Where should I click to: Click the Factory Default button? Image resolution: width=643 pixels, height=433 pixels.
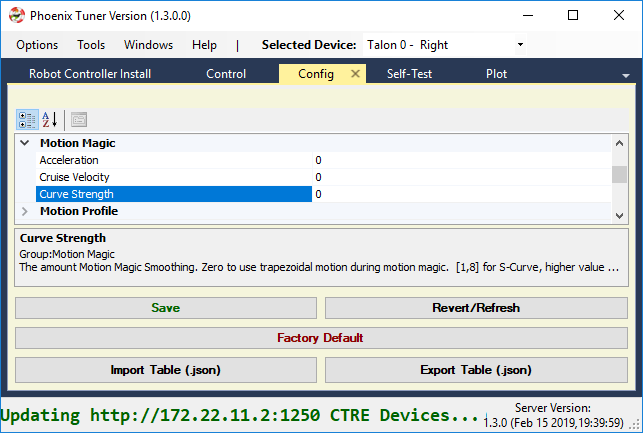coord(321,338)
